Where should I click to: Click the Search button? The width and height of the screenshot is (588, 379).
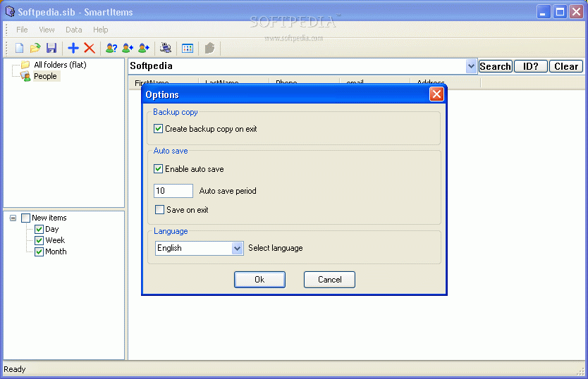(x=496, y=66)
